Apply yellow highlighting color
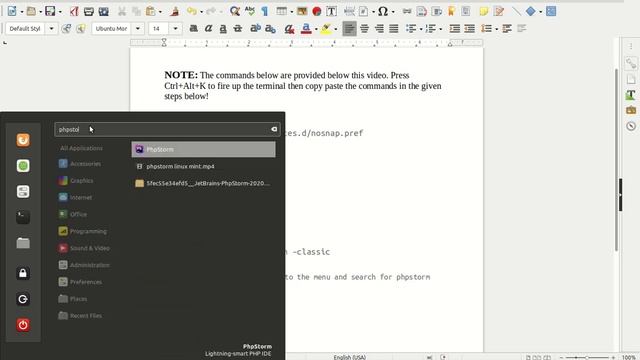640x360 pixels. [326, 28]
